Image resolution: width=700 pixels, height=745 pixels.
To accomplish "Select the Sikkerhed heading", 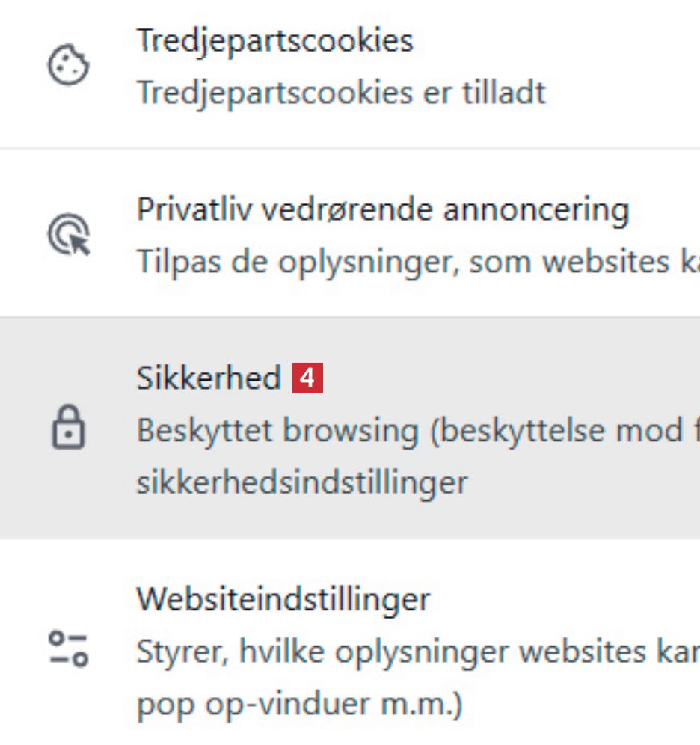I will (x=208, y=378).
